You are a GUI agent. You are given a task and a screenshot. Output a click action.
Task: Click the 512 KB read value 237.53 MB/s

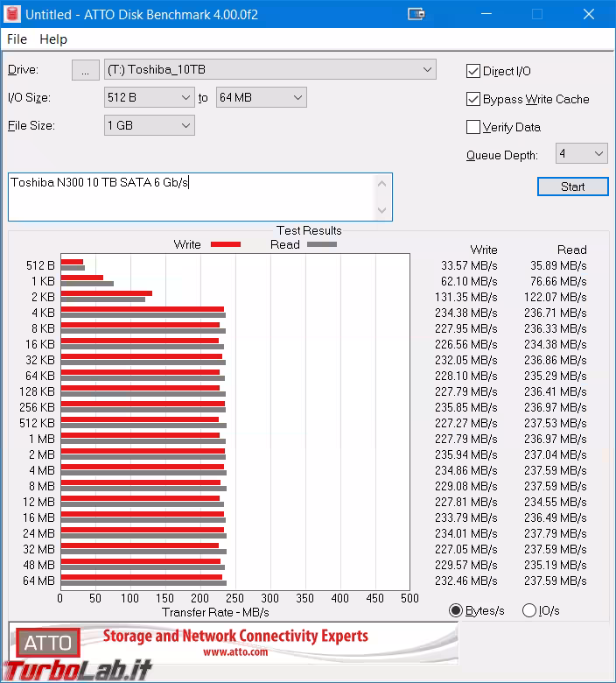555,423
